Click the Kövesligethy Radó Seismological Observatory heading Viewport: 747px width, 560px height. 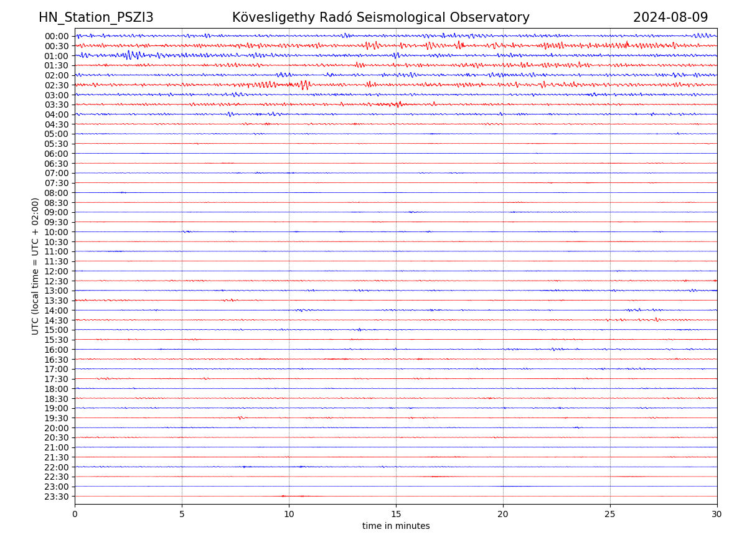click(x=380, y=18)
